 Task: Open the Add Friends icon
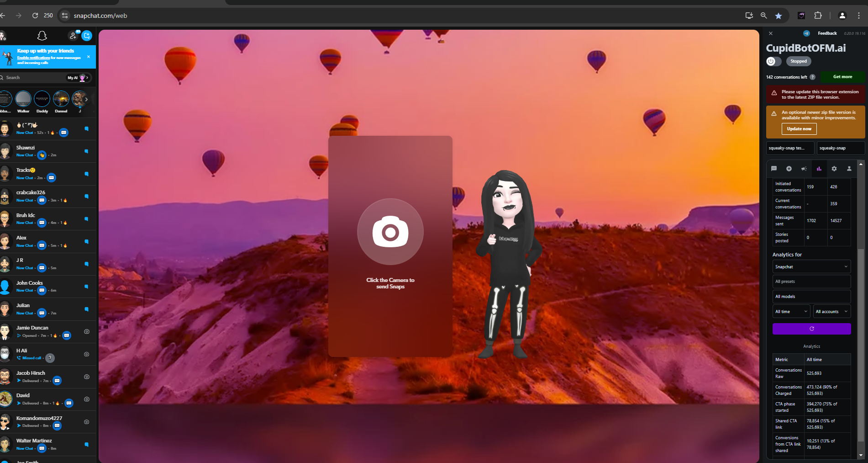[x=73, y=36]
